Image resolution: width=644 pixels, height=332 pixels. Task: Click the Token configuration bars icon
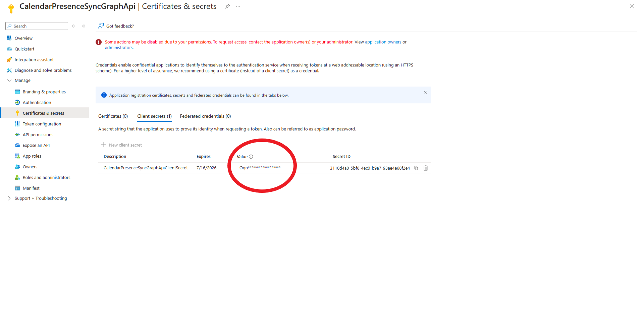click(17, 124)
